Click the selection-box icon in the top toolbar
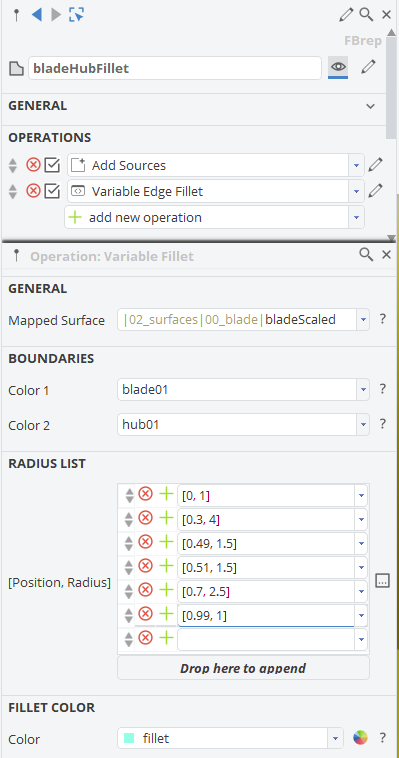The image size is (399, 758). 76,15
